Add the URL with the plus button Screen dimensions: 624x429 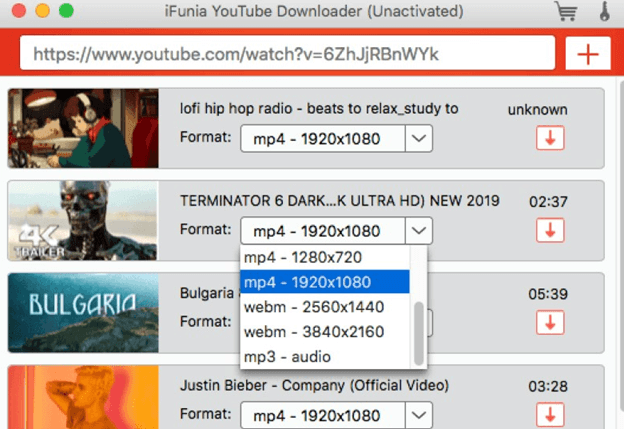click(588, 54)
